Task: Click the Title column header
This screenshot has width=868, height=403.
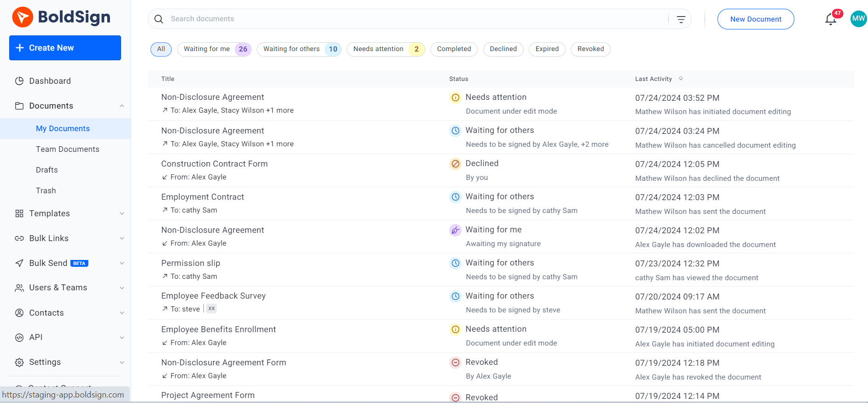Action: coord(168,79)
